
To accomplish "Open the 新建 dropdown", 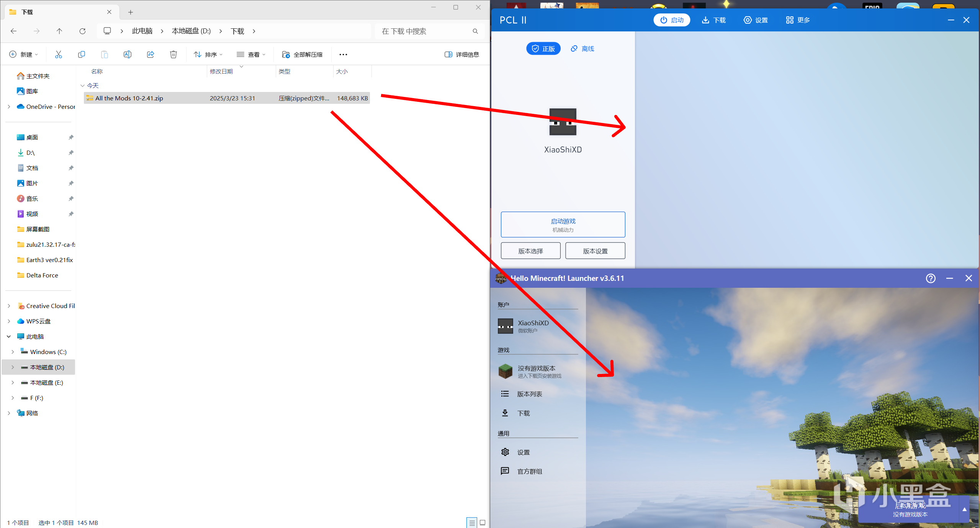I will pos(24,54).
